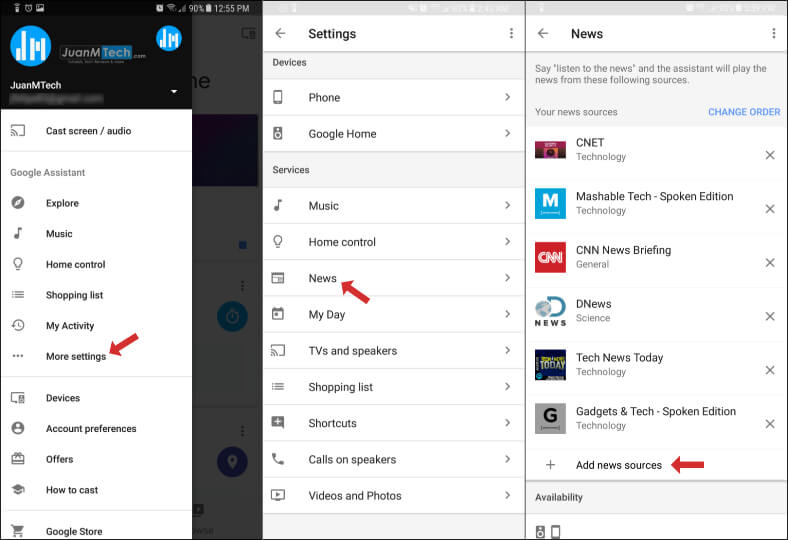Go back from the Settings screen
Screen dimensions: 788x540
pyautogui.click(x=280, y=33)
